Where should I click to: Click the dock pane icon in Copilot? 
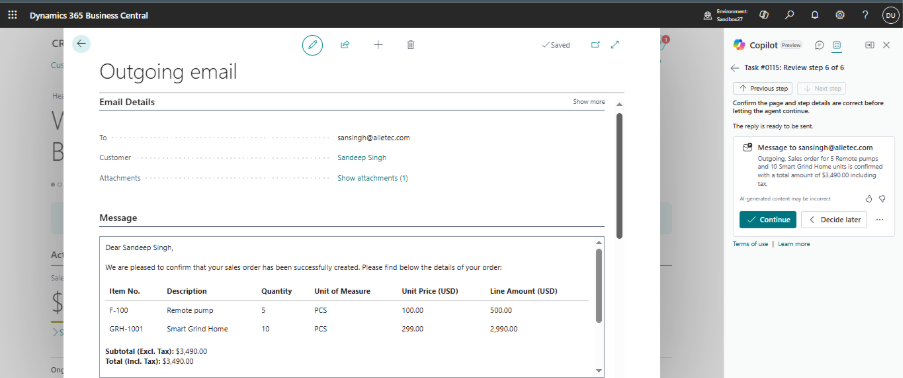pos(870,45)
